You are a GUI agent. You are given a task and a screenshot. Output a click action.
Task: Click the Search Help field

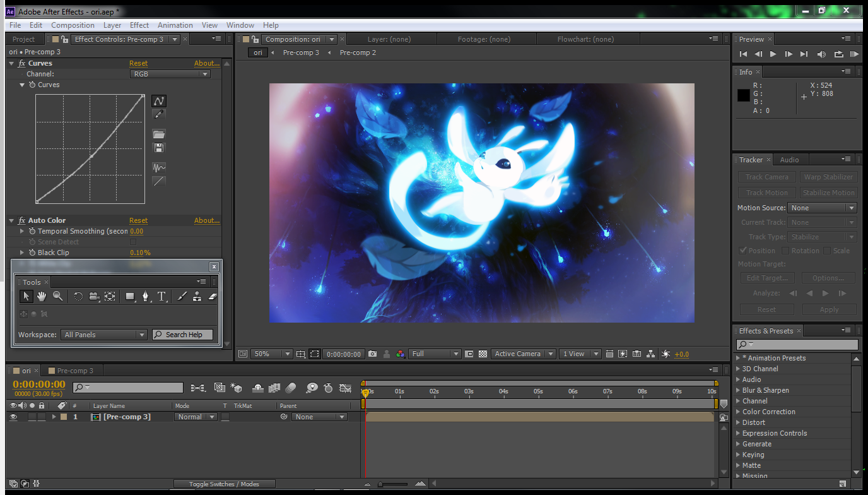pos(182,335)
